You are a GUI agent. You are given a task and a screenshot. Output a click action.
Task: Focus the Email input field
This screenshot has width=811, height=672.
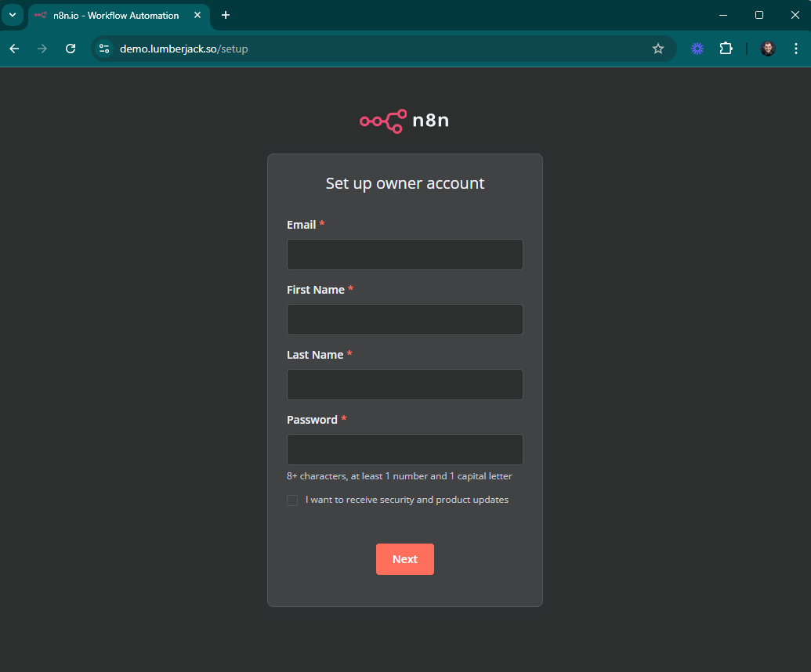[x=405, y=255]
